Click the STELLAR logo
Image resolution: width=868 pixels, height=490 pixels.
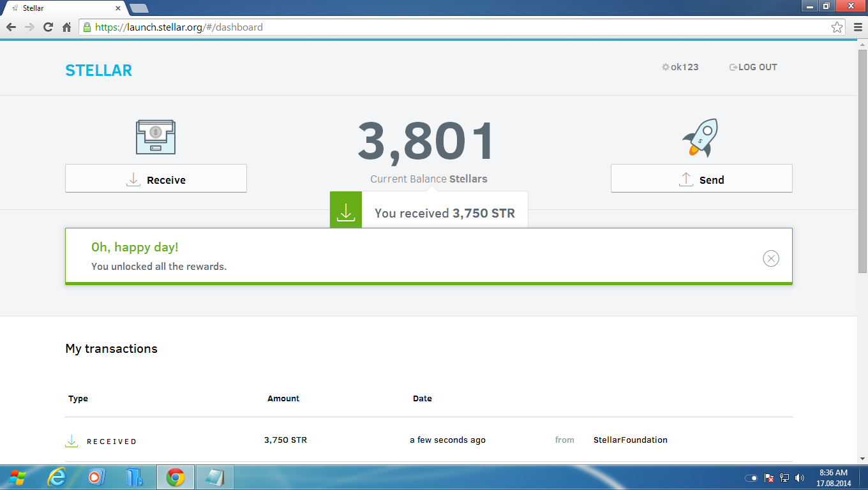pyautogui.click(x=99, y=70)
